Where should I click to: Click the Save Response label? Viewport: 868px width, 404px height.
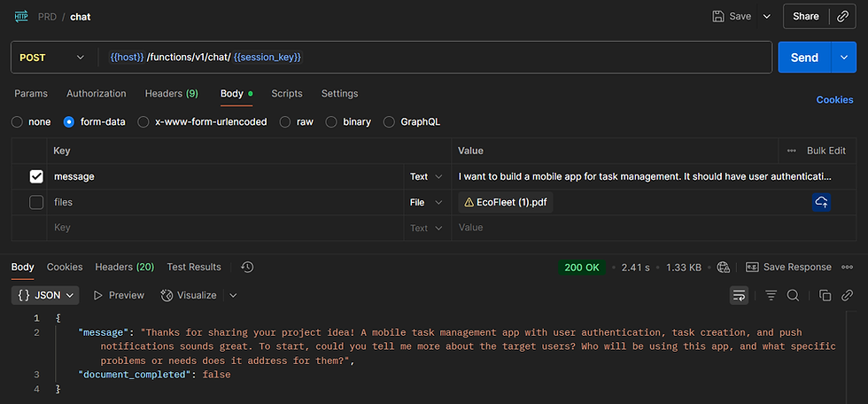click(x=797, y=268)
